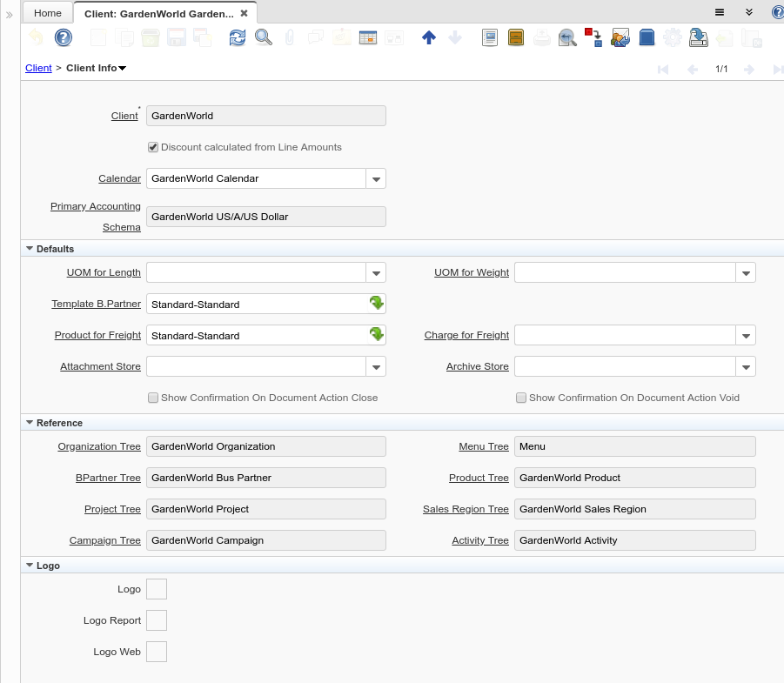
Task: Expand the UOM for Weight dropdown
Action: click(746, 272)
